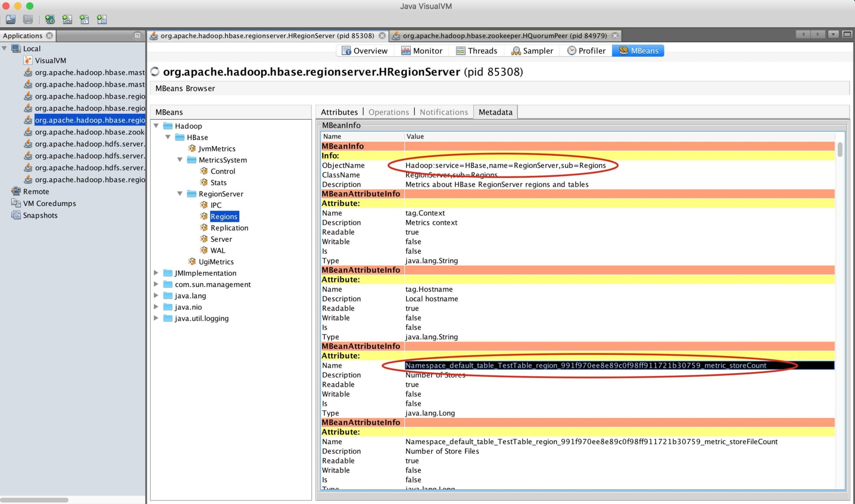Collapse the HBase folder

(x=168, y=137)
